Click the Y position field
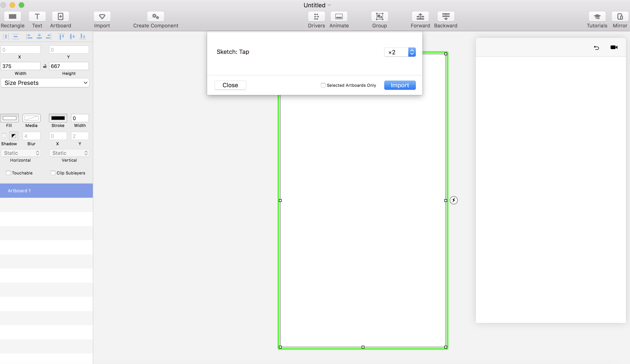This screenshot has height=364, width=630. pyautogui.click(x=69, y=50)
